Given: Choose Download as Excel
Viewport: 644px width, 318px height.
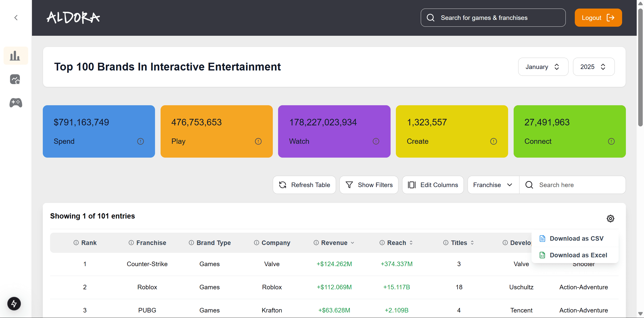Looking at the screenshot, I should click(578, 255).
